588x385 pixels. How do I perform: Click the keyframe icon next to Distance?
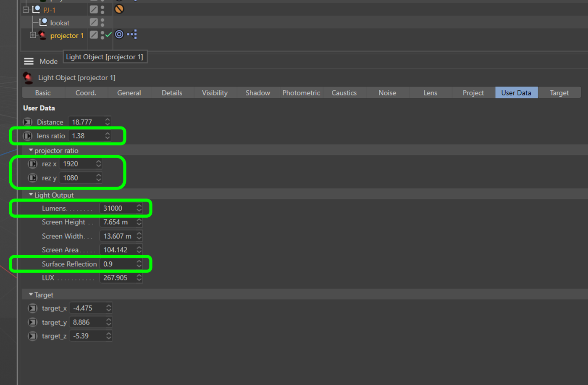point(28,122)
